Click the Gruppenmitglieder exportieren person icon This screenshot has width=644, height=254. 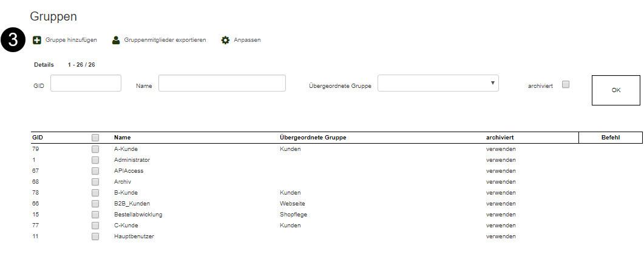pyautogui.click(x=116, y=40)
